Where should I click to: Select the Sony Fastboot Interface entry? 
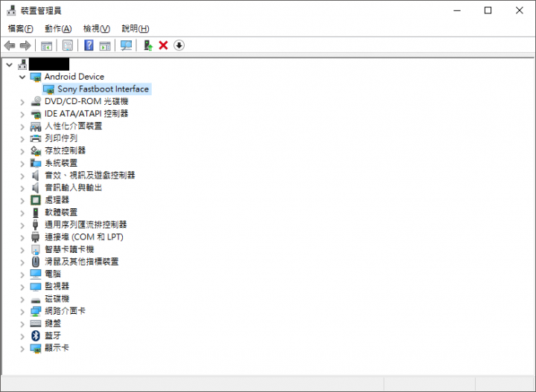(103, 89)
